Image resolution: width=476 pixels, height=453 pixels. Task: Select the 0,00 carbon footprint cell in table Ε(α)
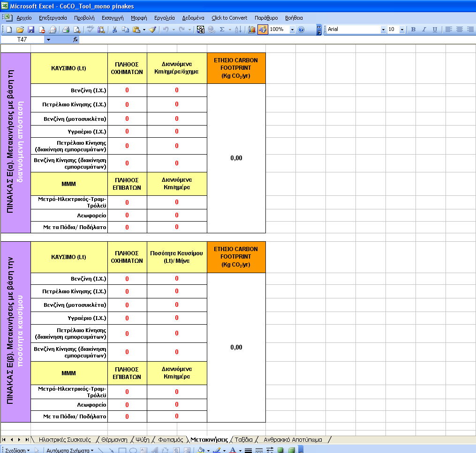point(236,158)
